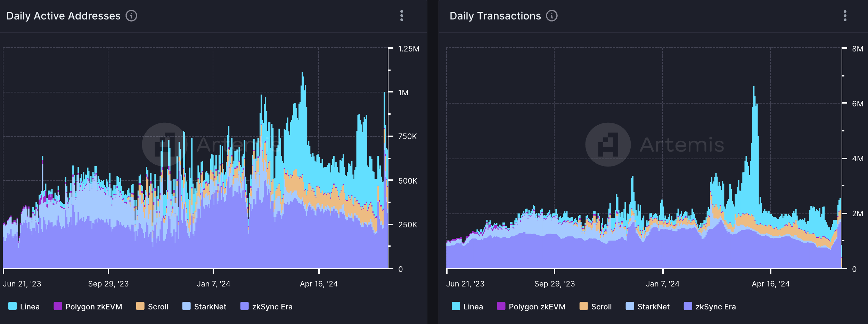
Task: Open three-dot menu on Daily Transactions chart
Action: (x=845, y=16)
